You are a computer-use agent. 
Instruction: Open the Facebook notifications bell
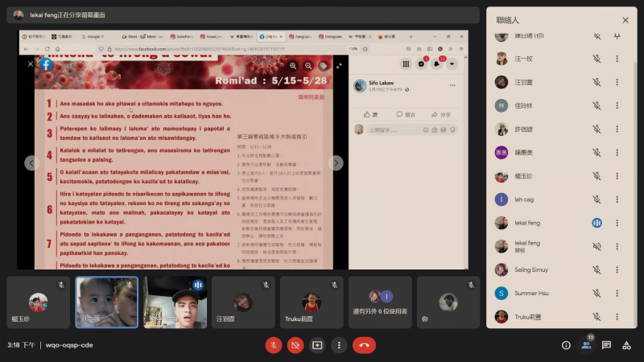(436, 64)
